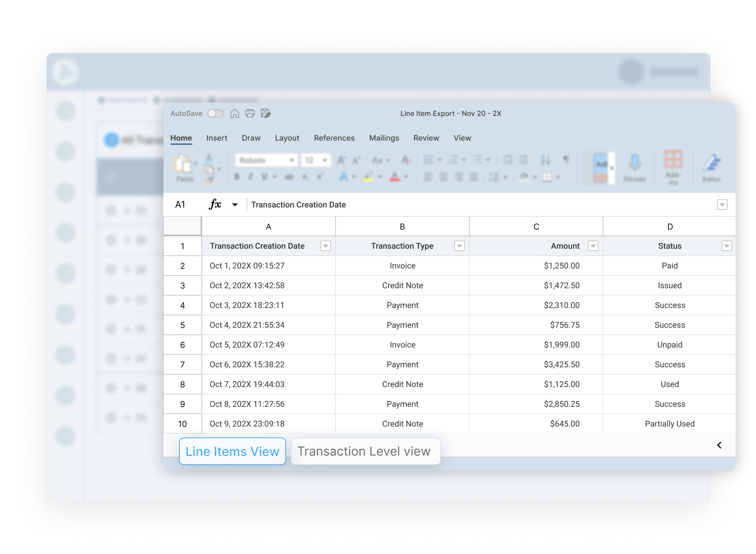756x554 pixels.
Task: Switch to Transaction Level view
Action: pos(365,451)
